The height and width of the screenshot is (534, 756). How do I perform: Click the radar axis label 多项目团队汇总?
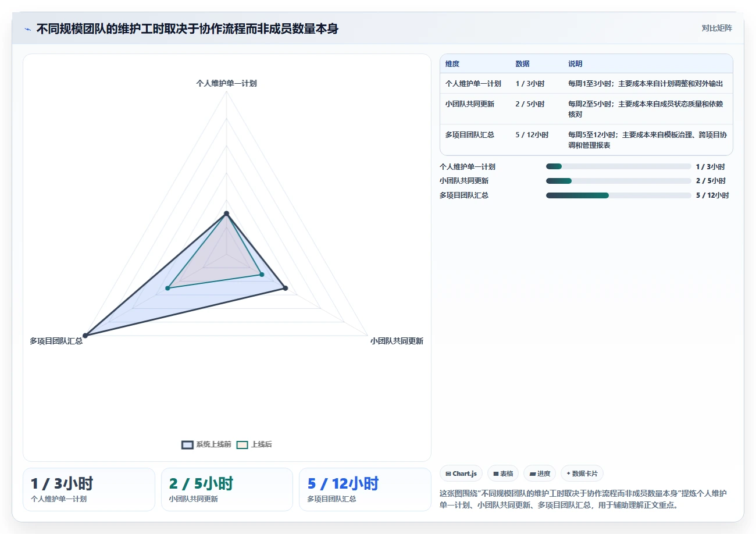[56, 341]
